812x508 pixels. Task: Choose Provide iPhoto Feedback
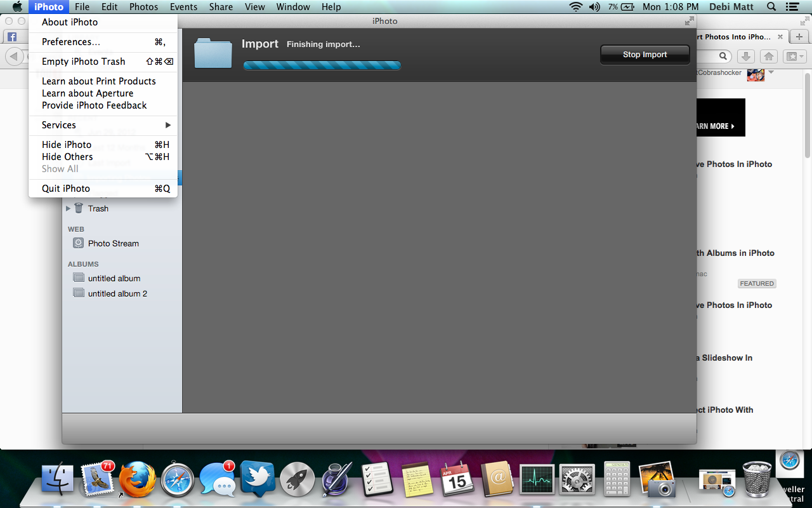coord(103,105)
